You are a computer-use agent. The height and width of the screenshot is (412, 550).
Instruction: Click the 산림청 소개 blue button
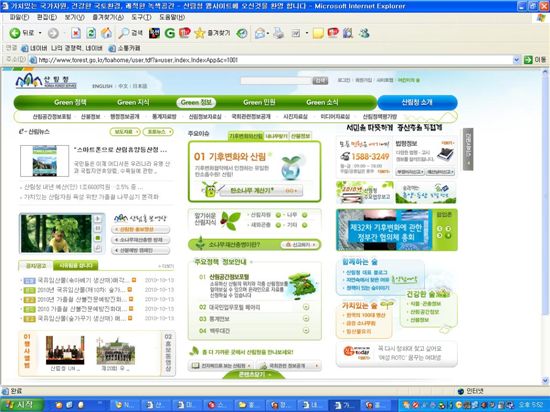(x=417, y=102)
